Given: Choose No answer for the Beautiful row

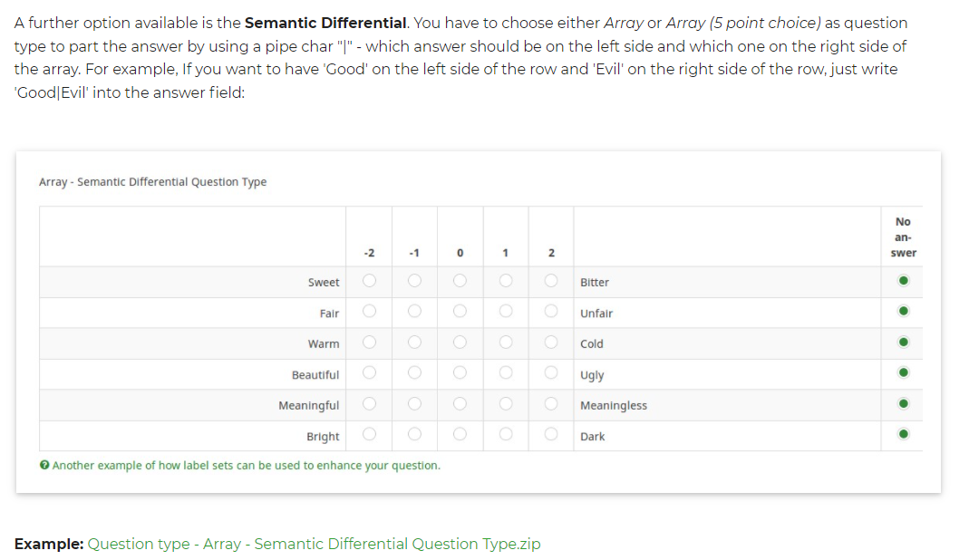Looking at the screenshot, I should (903, 374).
